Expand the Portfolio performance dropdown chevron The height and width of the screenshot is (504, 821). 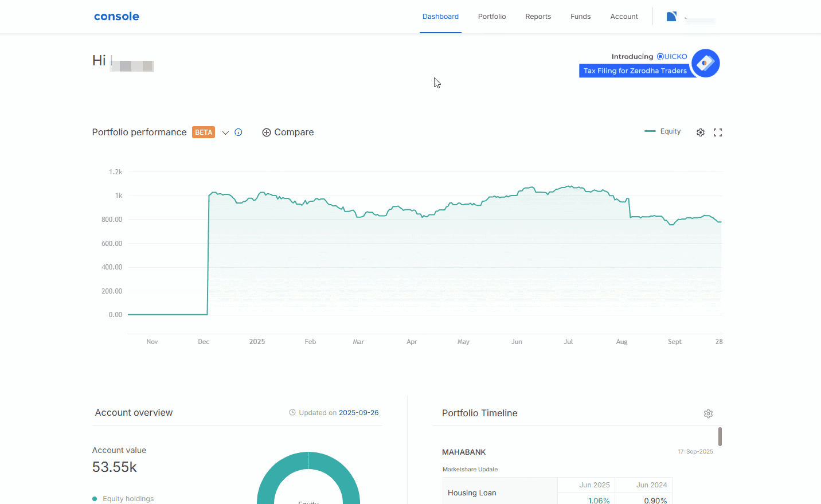pyautogui.click(x=225, y=133)
